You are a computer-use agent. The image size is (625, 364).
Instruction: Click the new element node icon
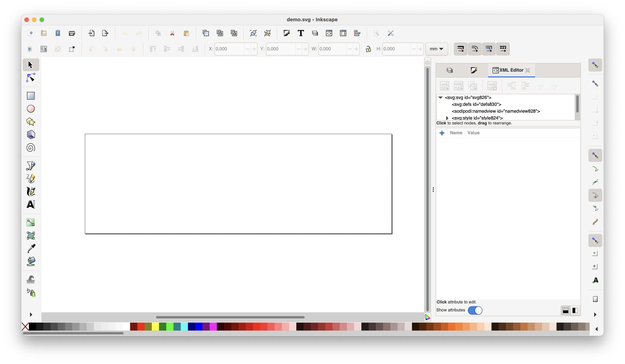444,86
